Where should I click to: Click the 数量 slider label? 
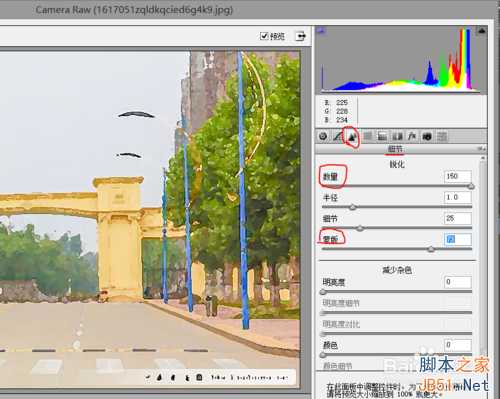330,177
